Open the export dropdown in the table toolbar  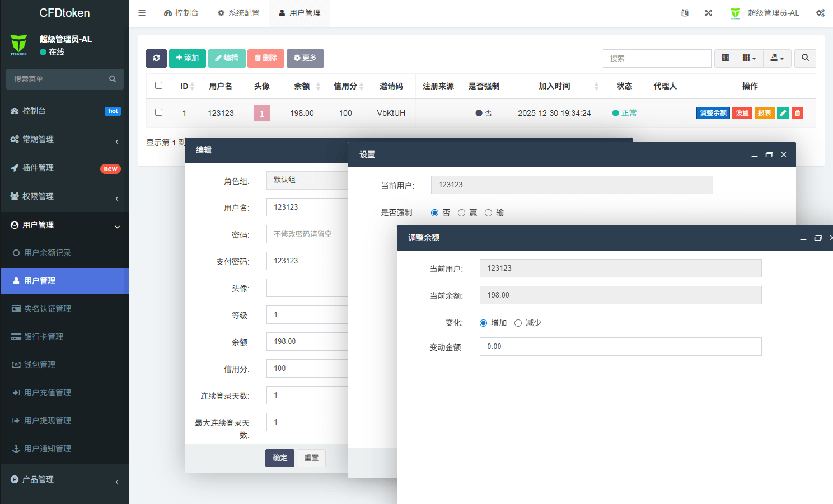(777, 58)
